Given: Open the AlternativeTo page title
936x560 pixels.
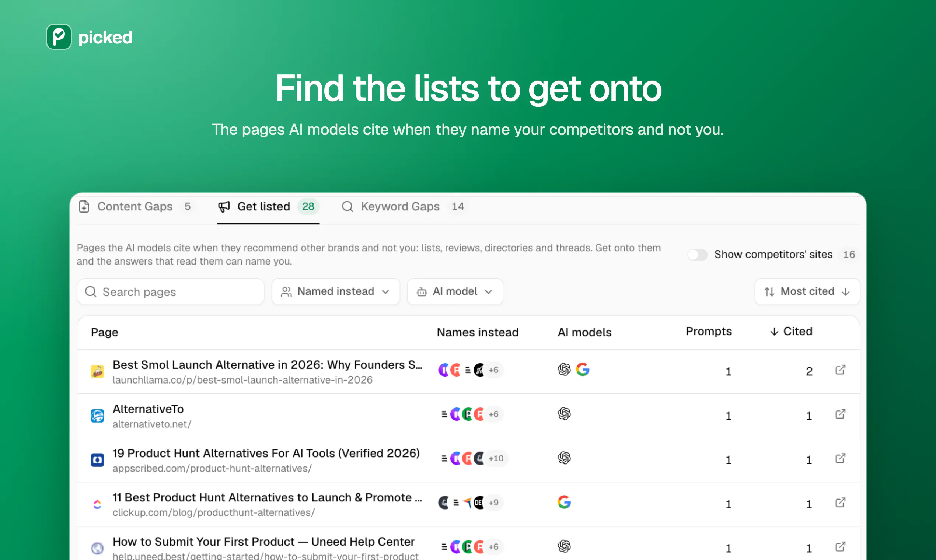Looking at the screenshot, I should click(x=148, y=409).
